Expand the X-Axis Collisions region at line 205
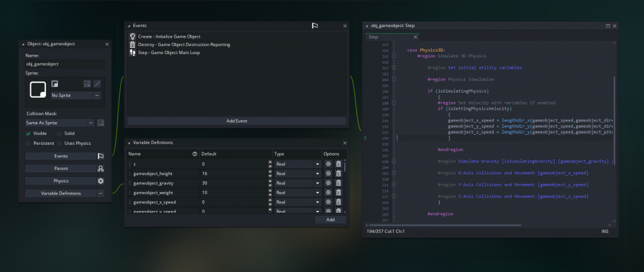Screen dimensions: 644x272 [394, 173]
